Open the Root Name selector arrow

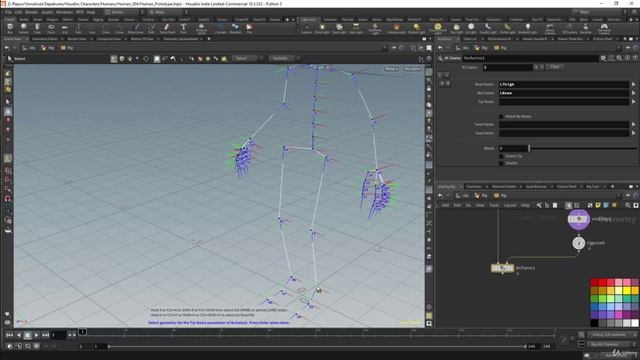[633, 84]
